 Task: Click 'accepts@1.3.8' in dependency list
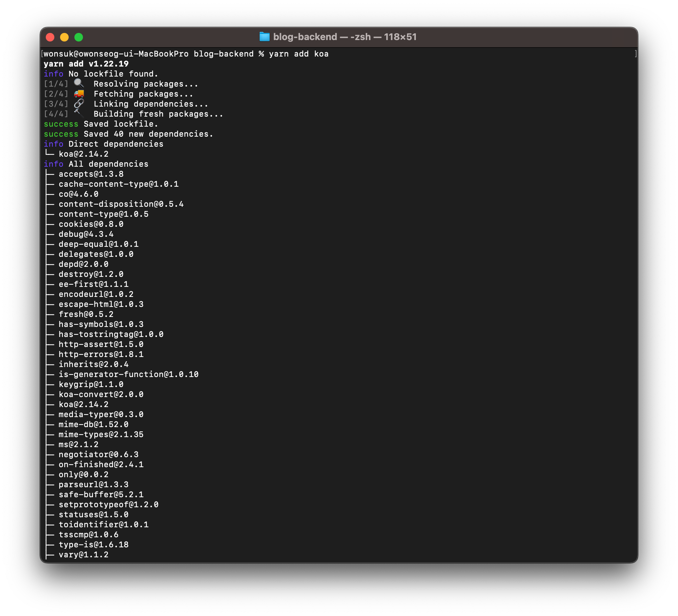(91, 174)
